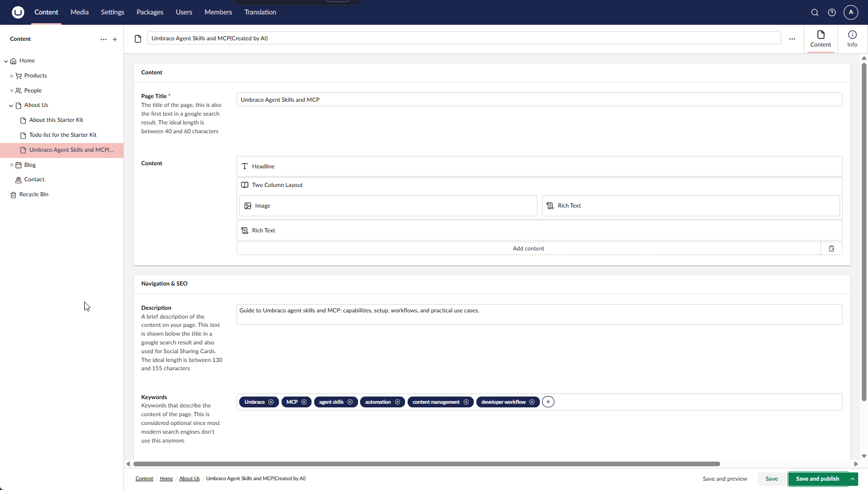Click the Headline block icon
The image size is (868, 490).
245,166
